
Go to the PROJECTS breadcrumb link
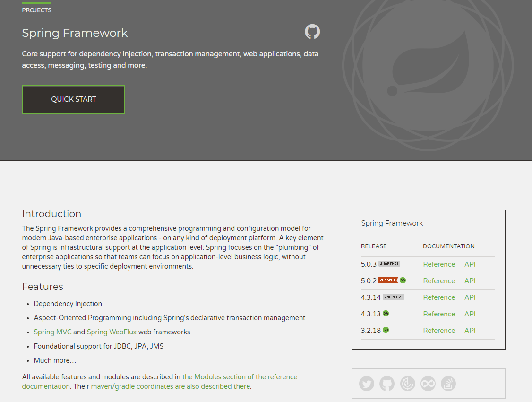tap(37, 10)
